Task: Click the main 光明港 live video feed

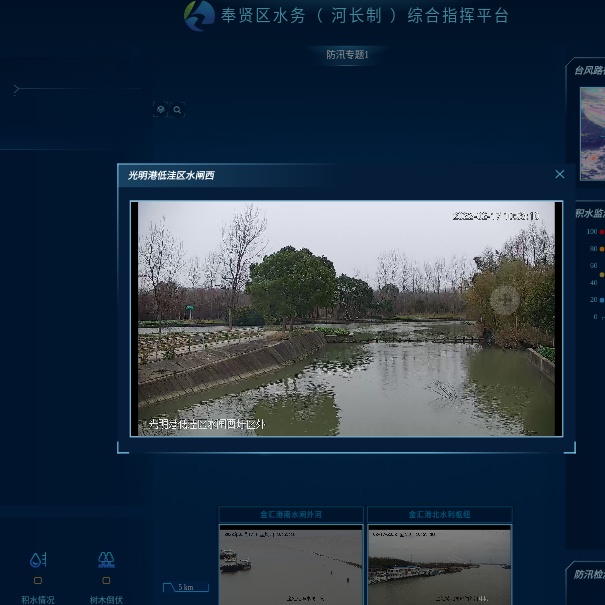Action: coord(346,318)
